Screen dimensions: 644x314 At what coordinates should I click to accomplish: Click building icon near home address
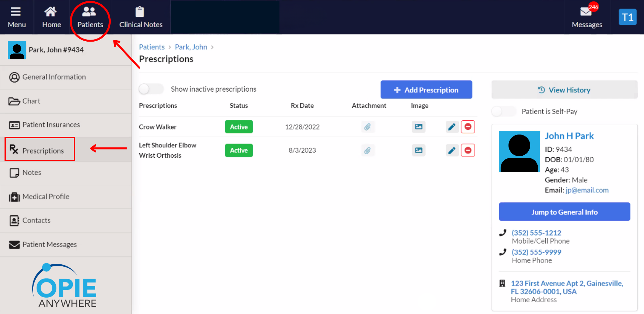[502, 283]
